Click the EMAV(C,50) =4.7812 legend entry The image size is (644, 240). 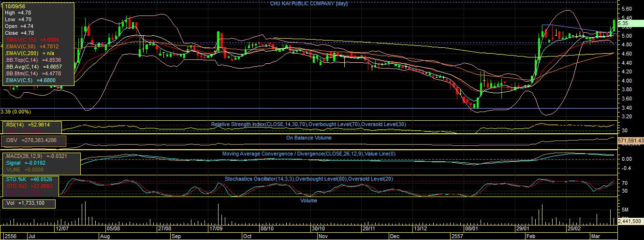[x=32, y=46]
